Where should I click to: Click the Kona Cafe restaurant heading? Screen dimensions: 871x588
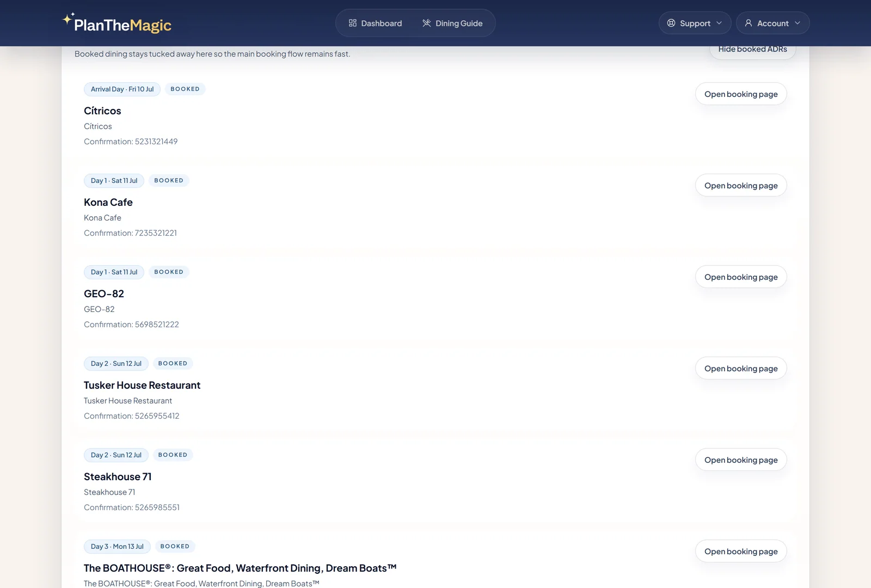[x=108, y=203]
